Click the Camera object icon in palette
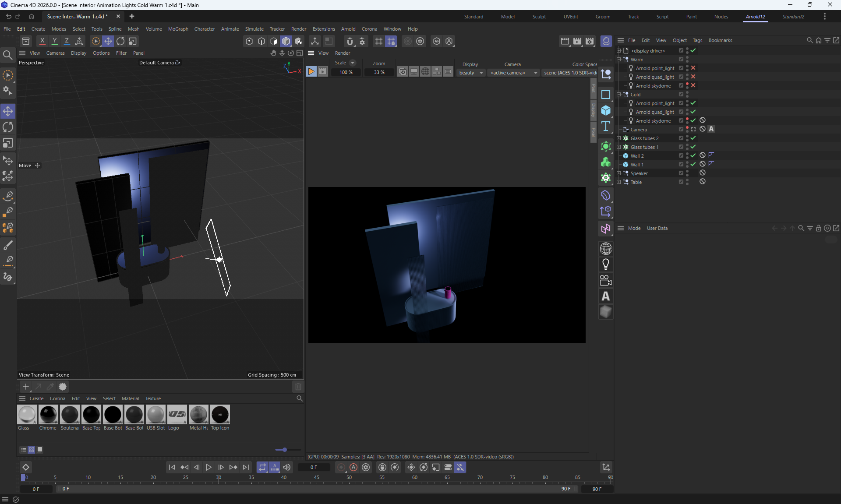 tap(606, 280)
